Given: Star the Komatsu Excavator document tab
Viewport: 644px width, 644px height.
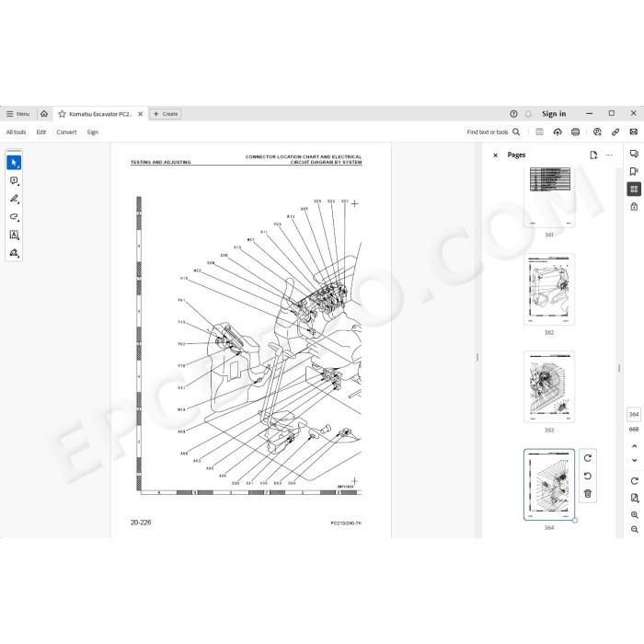Looking at the screenshot, I should tap(62, 114).
